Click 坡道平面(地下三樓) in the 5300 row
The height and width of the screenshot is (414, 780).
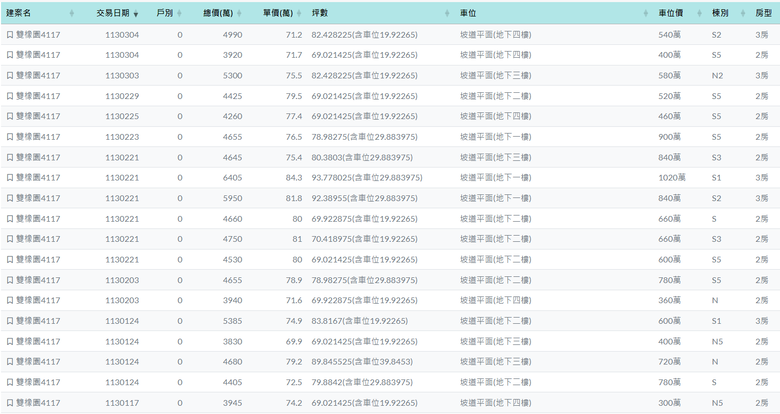pyautogui.click(x=495, y=76)
